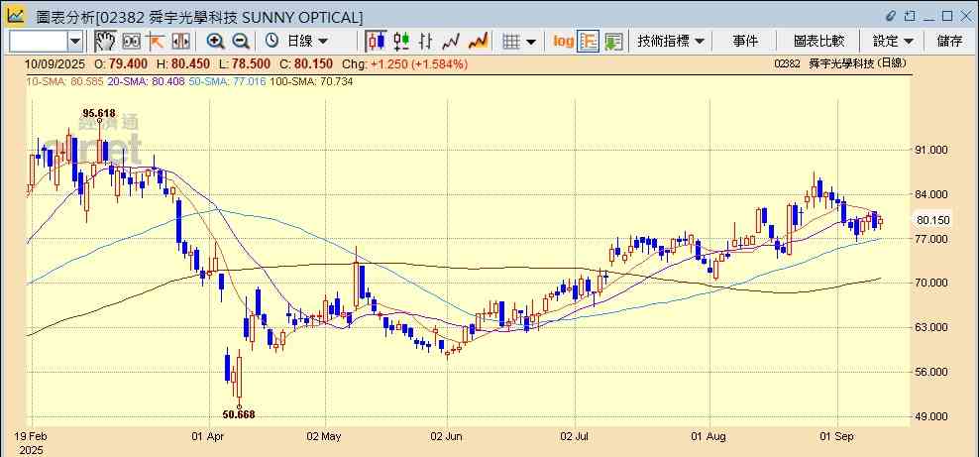Click the green arrow export icon
This screenshot has height=457, width=980.
point(613,42)
